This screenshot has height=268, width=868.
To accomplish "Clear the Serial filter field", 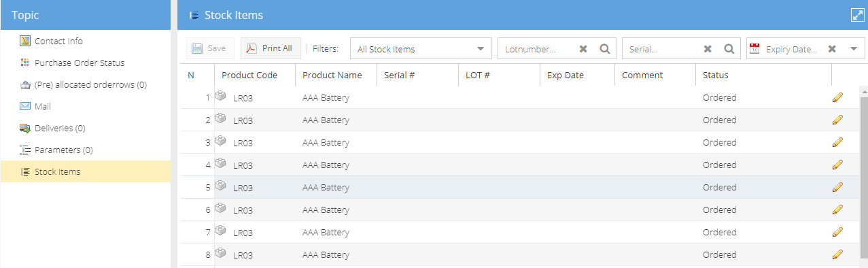I will pyautogui.click(x=708, y=48).
